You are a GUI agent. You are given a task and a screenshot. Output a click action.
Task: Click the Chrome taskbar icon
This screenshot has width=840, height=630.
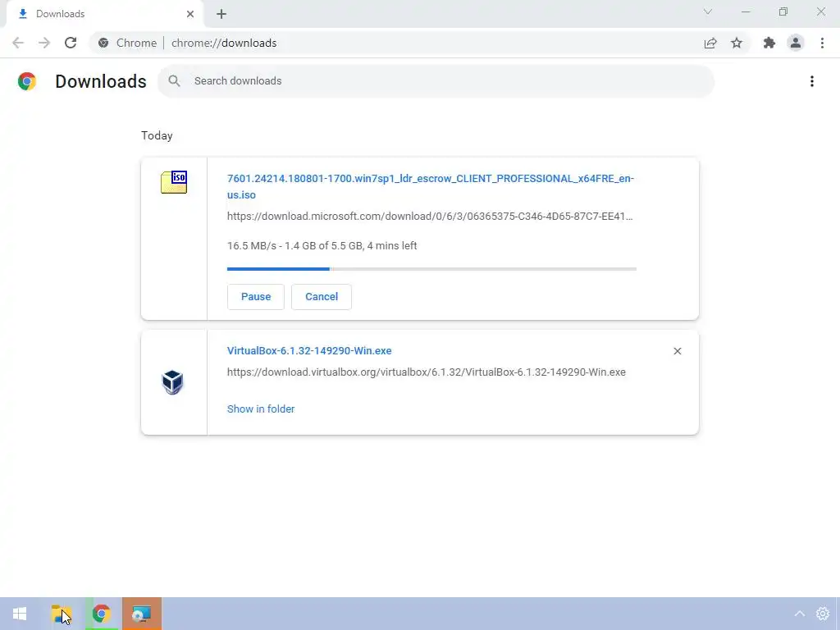point(101,614)
